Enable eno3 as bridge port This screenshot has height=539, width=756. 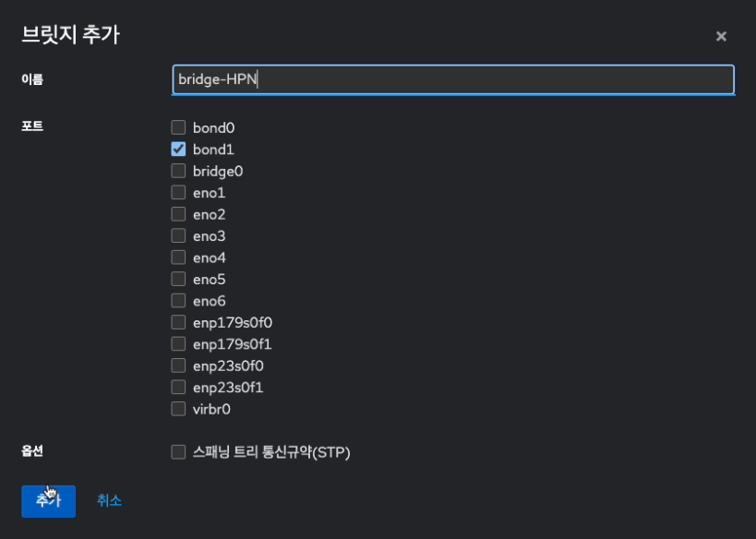tap(179, 236)
